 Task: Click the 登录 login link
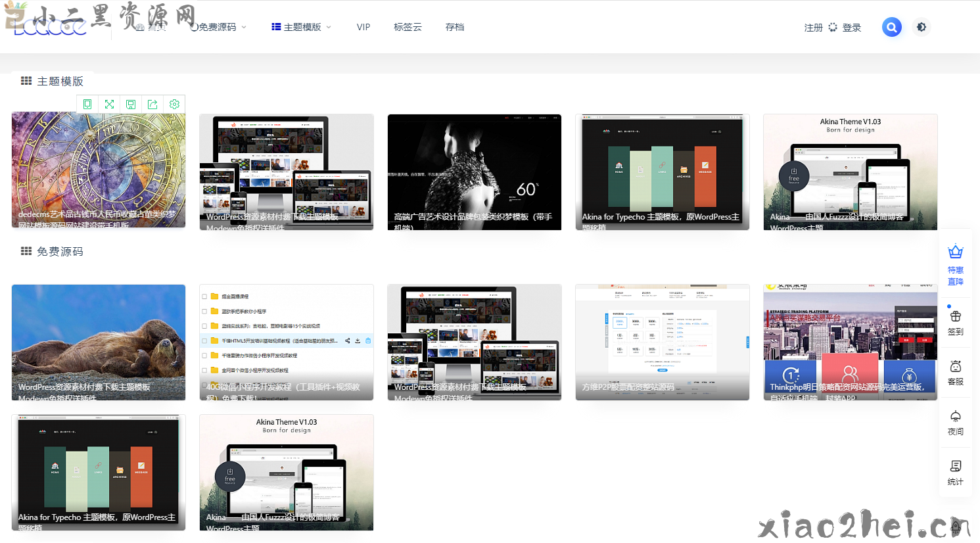pos(852,28)
